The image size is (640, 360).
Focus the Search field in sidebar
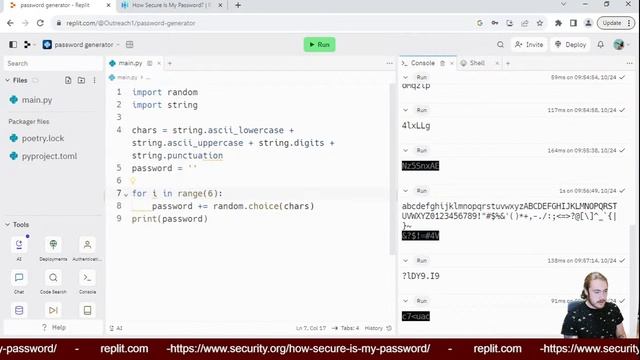53,63
